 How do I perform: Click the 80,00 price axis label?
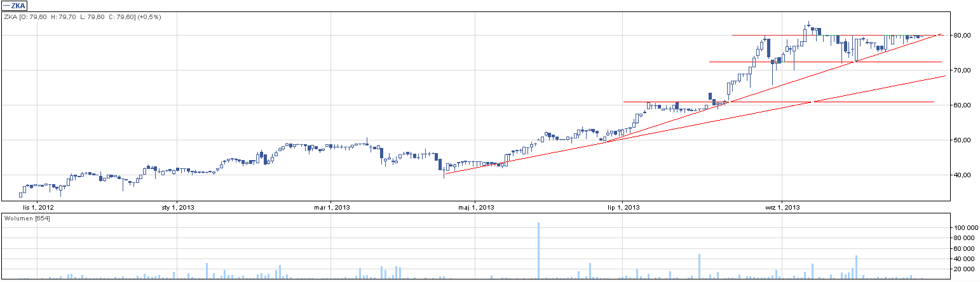(963, 36)
